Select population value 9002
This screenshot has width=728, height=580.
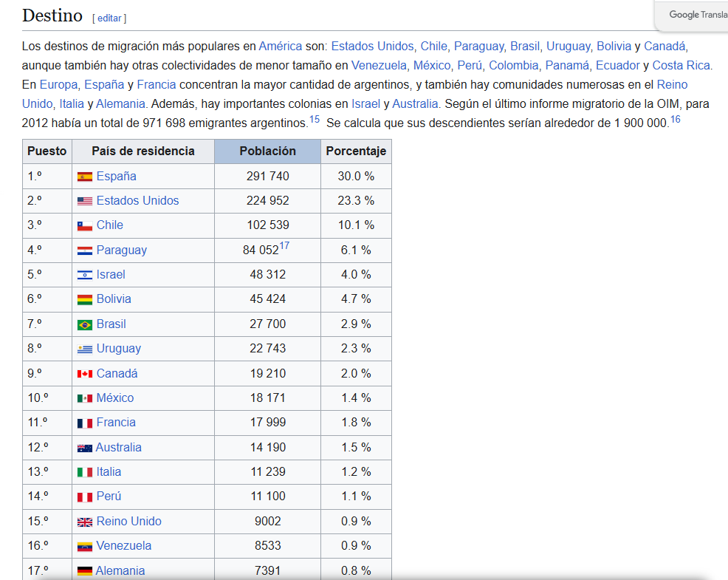pyautogui.click(x=267, y=521)
